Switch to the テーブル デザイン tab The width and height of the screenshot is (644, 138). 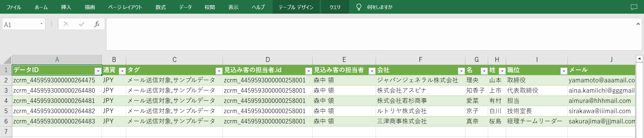296,7
